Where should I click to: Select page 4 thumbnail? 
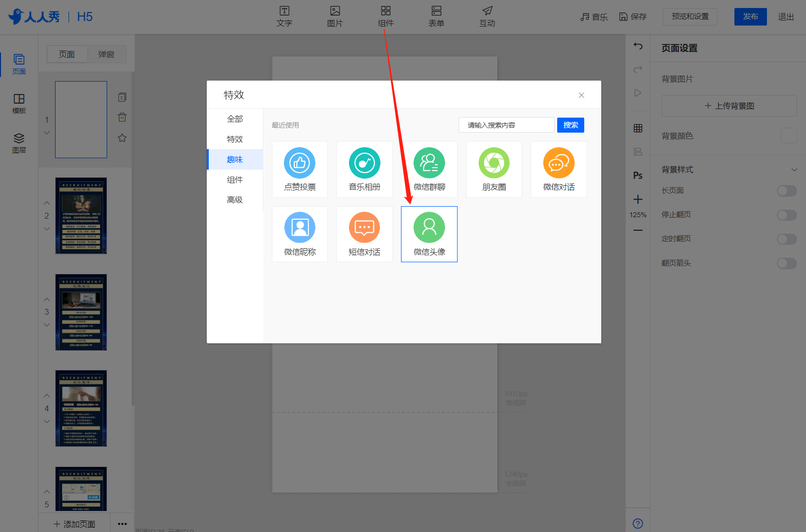81,408
